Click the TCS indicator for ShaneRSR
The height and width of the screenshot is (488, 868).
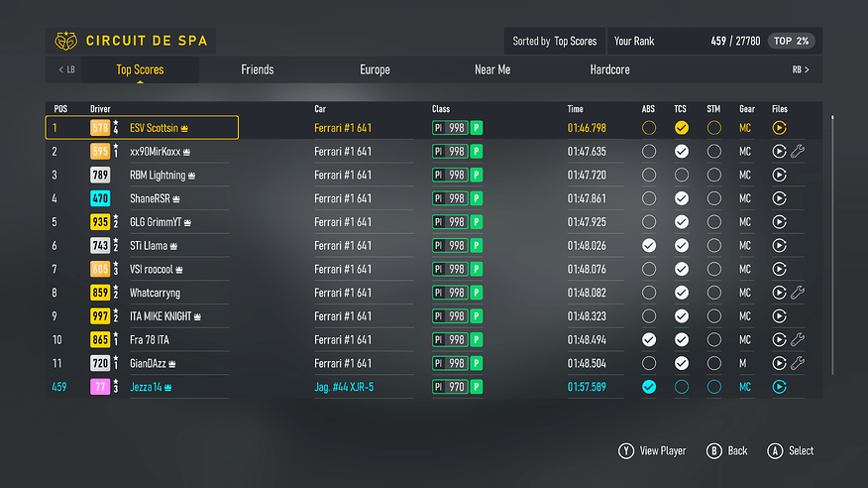(682, 198)
